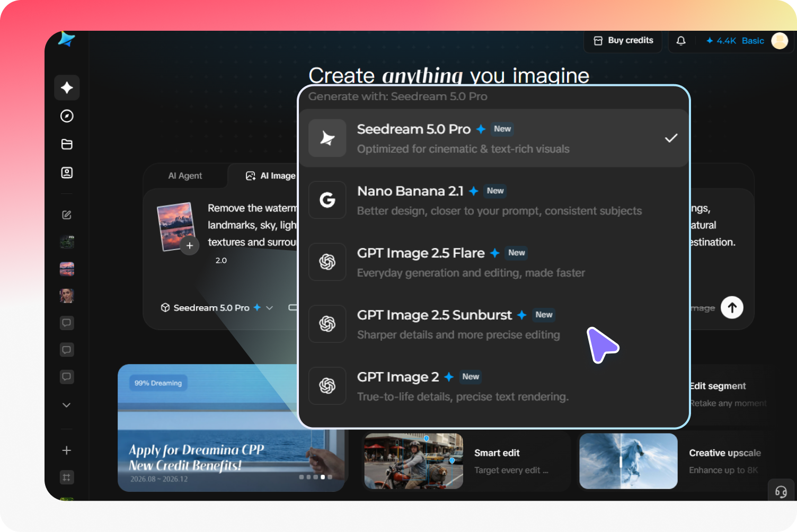Click the Basic plan label

(753, 41)
